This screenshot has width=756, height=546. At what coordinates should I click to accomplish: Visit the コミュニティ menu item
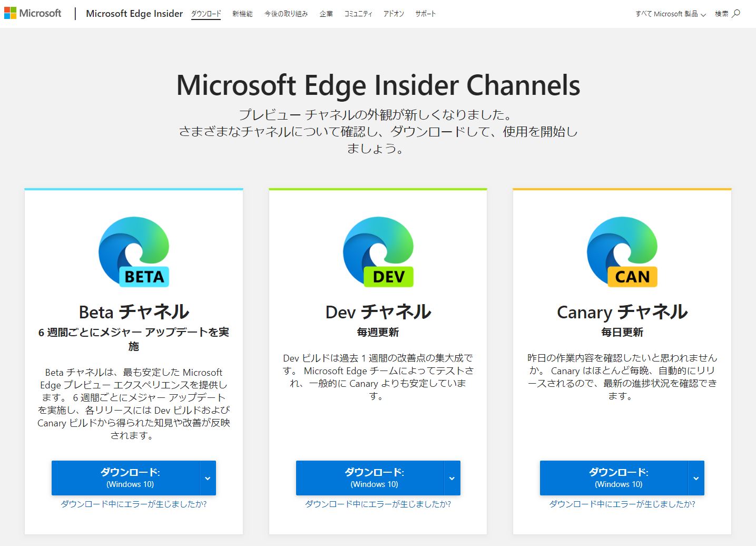coord(358,14)
